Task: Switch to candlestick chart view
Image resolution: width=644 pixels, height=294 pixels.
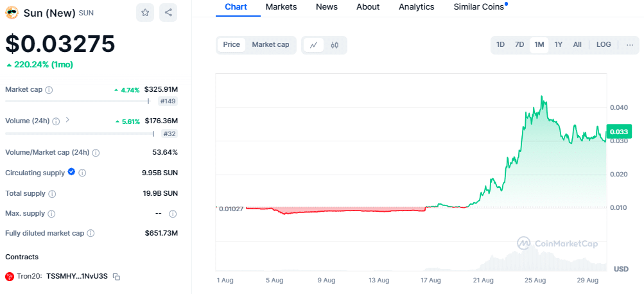Action: coord(335,45)
